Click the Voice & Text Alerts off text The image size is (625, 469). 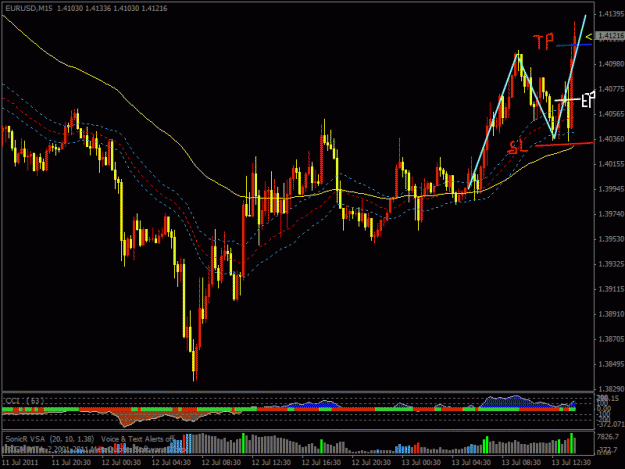coord(138,439)
